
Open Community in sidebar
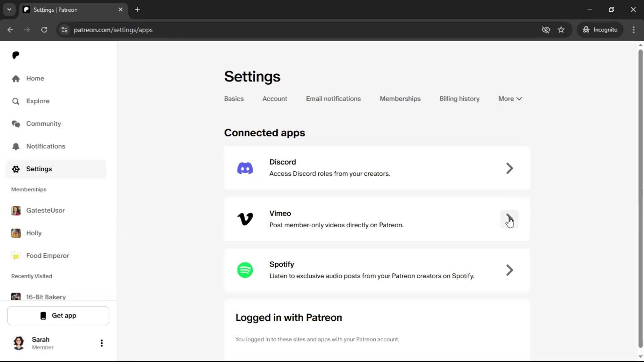point(56,124)
